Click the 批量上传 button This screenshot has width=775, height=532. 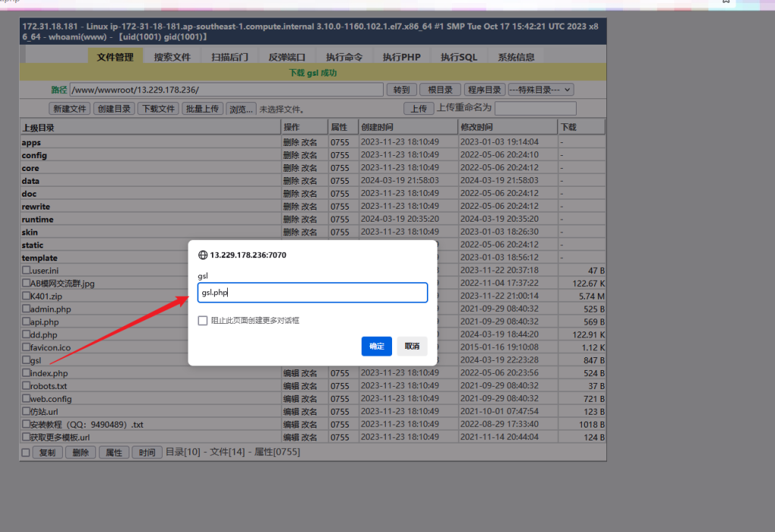[203, 109]
